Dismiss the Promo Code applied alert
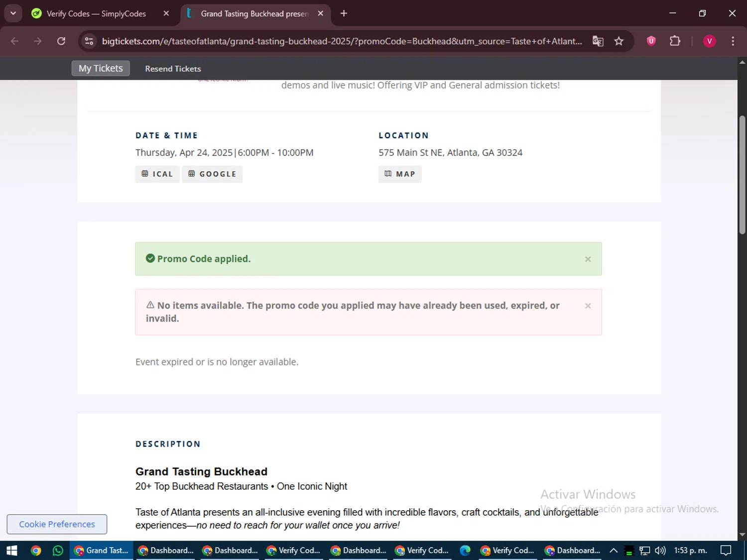 pyautogui.click(x=588, y=259)
